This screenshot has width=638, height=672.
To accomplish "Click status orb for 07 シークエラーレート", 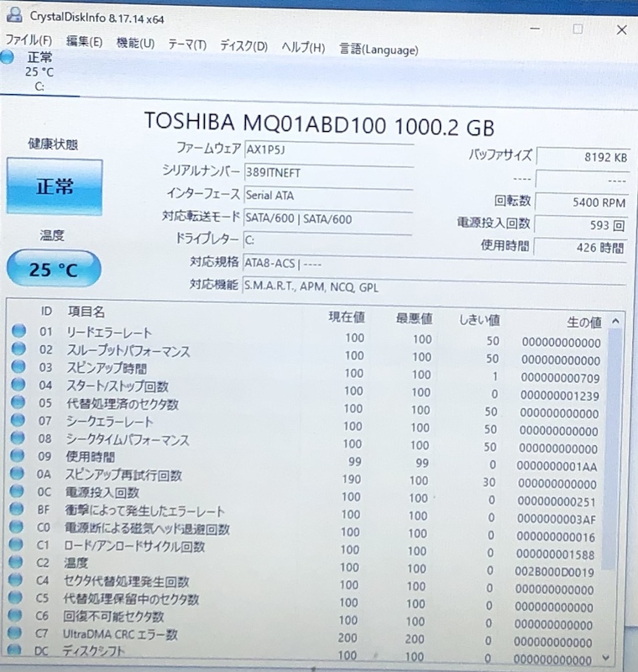I will point(18,420).
